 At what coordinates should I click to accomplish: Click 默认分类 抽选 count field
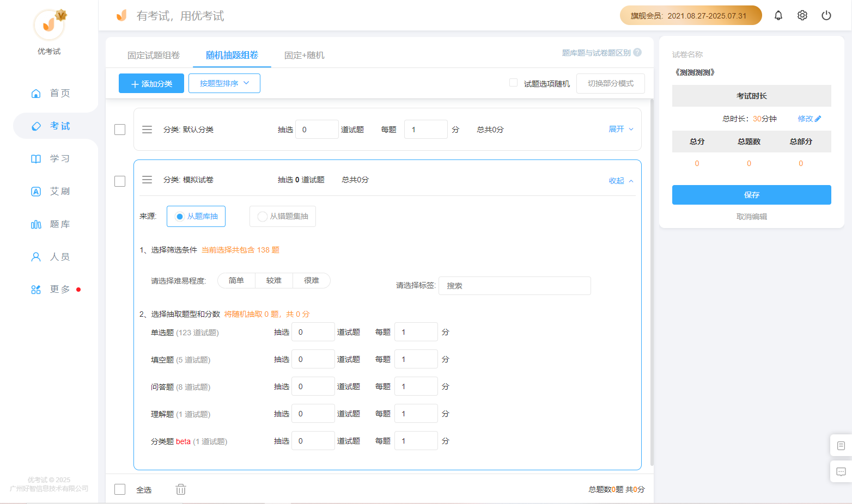coord(317,130)
